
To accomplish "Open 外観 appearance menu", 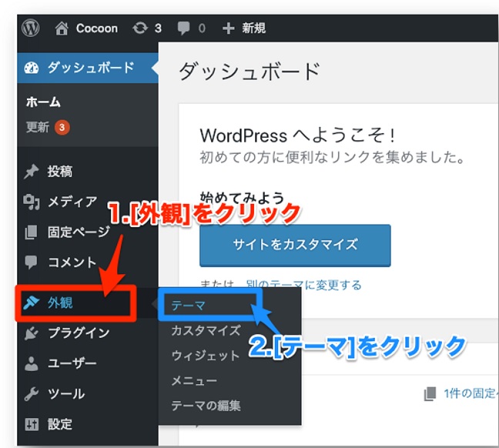I will pyautogui.click(x=60, y=303).
